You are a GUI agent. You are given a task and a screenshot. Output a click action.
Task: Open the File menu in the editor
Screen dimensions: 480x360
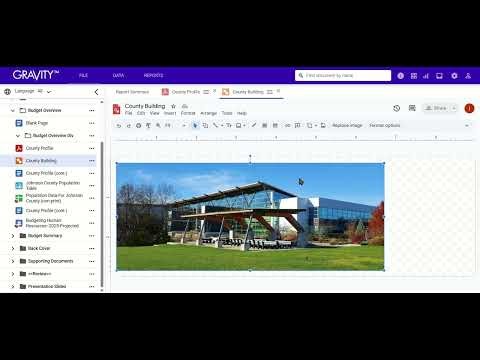click(129, 113)
